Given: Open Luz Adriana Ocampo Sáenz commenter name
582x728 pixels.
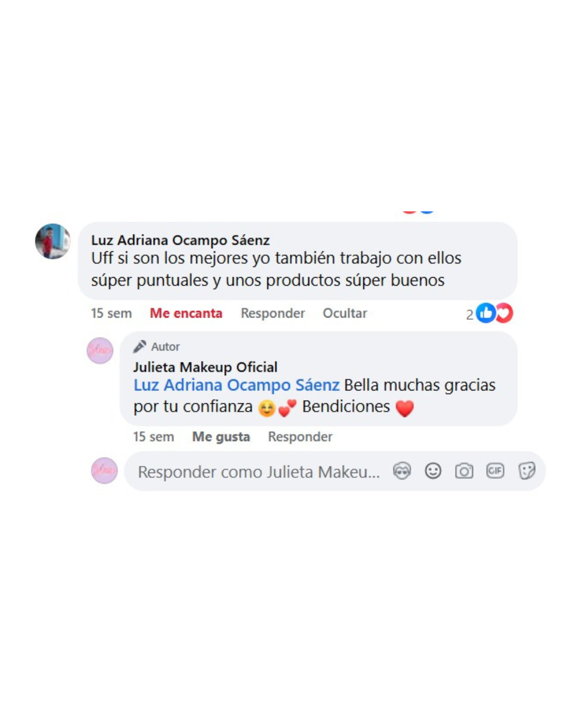Looking at the screenshot, I should pyautogui.click(x=181, y=240).
